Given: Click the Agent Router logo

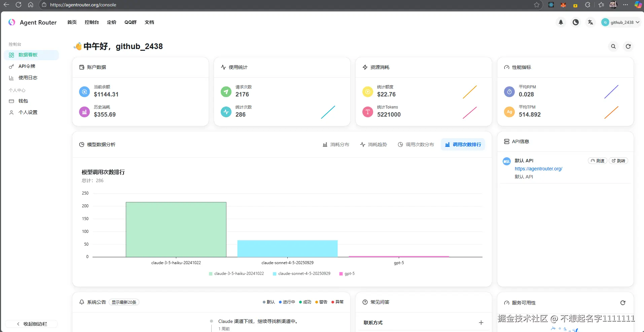Looking at the screenshot, I should click(32, 22).
